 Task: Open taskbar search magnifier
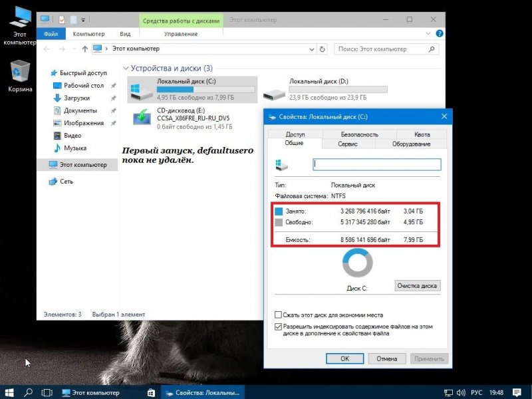click(x=28, y=392)
